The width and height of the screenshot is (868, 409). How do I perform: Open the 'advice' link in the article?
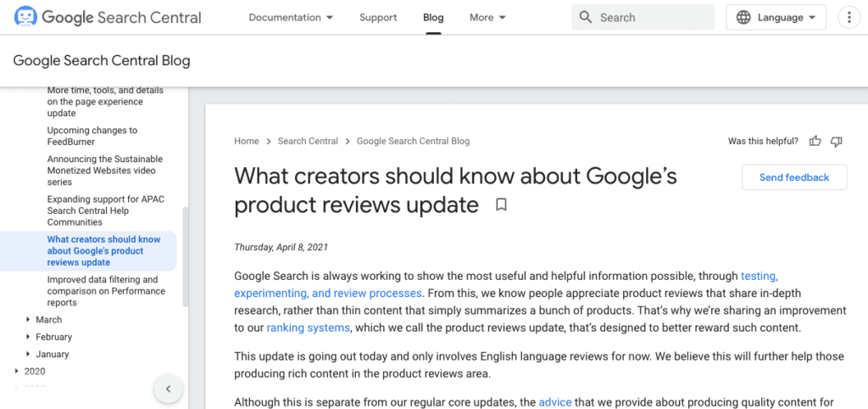[554, 402]
